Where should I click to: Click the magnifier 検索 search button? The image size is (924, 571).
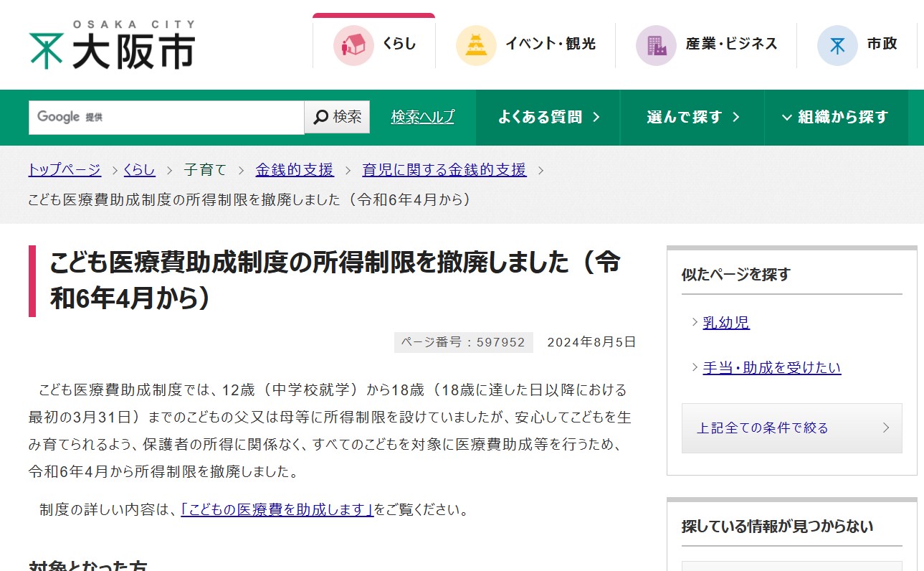[x=338, y=117]
